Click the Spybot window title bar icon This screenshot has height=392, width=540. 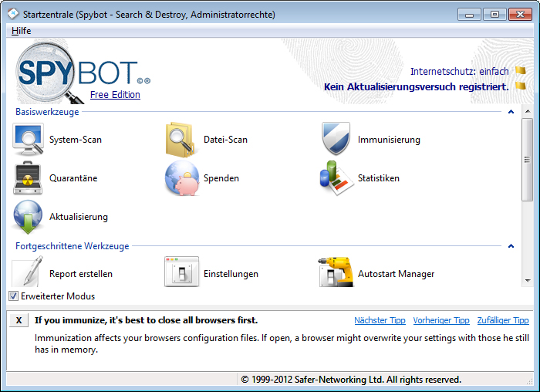[13, 14]
